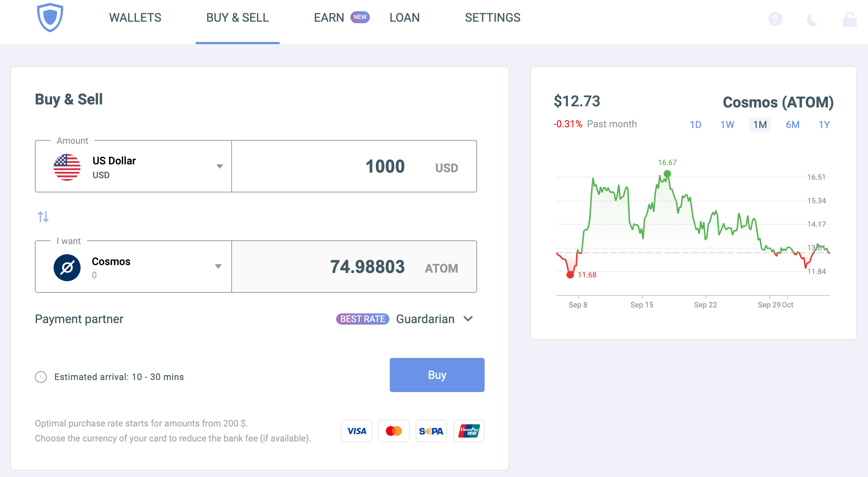Click the 1000 USD amount field

tap(385, 166)
